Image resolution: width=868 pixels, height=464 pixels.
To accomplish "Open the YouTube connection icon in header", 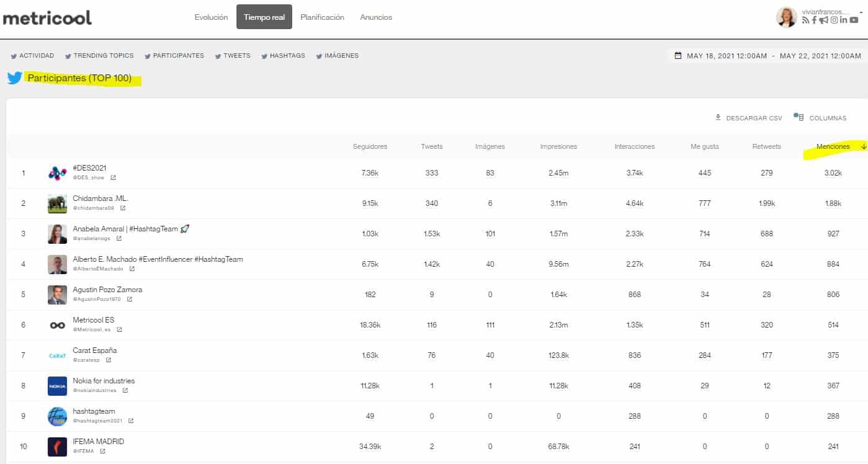I will pos(854,20).
